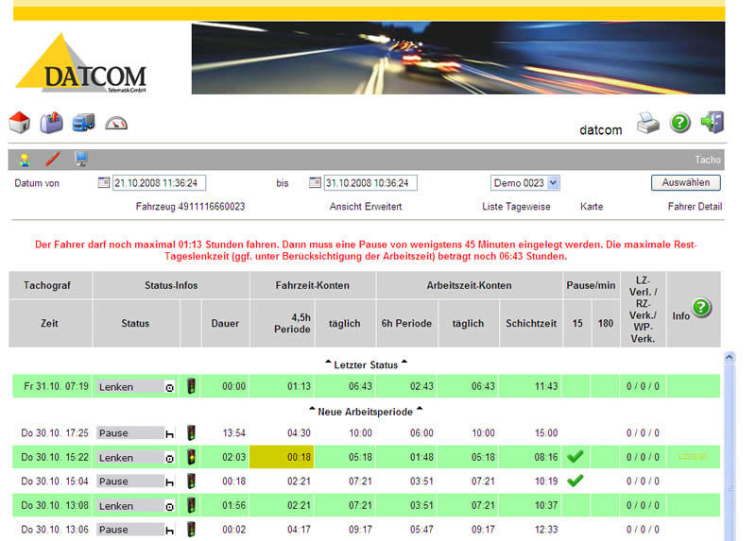This screenshot has width=756, height=541.
Task: Click the Datum von date input field
Action: click(x=160, y=183)
